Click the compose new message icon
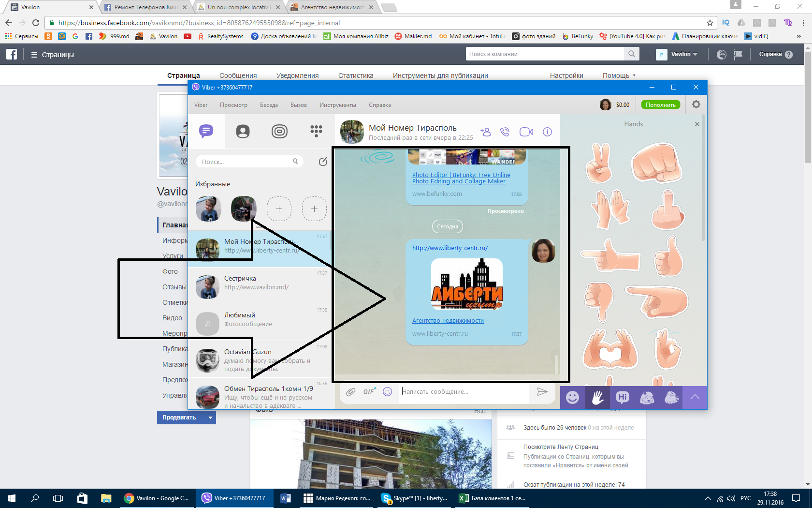The image size is (812, 508). 323,162
